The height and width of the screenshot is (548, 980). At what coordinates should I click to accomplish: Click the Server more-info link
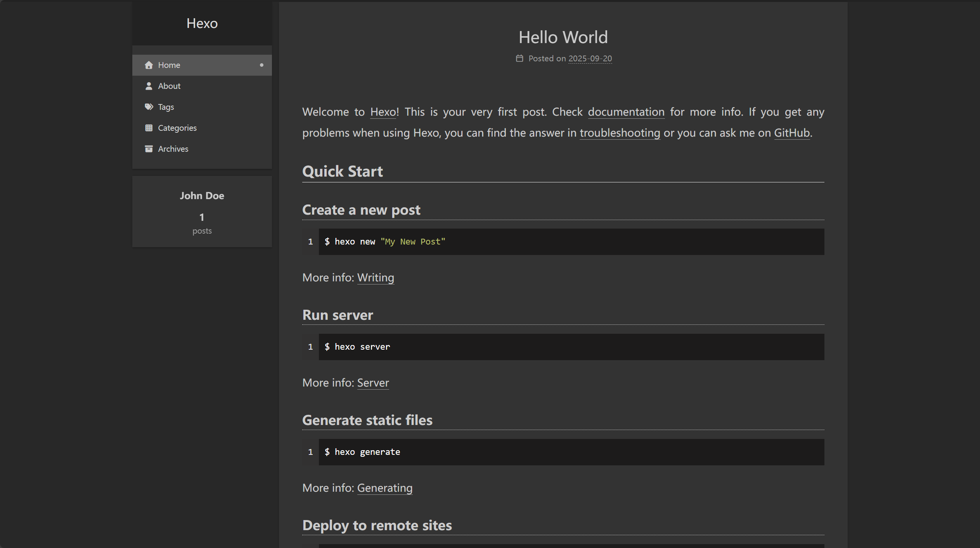click(372, 383)
